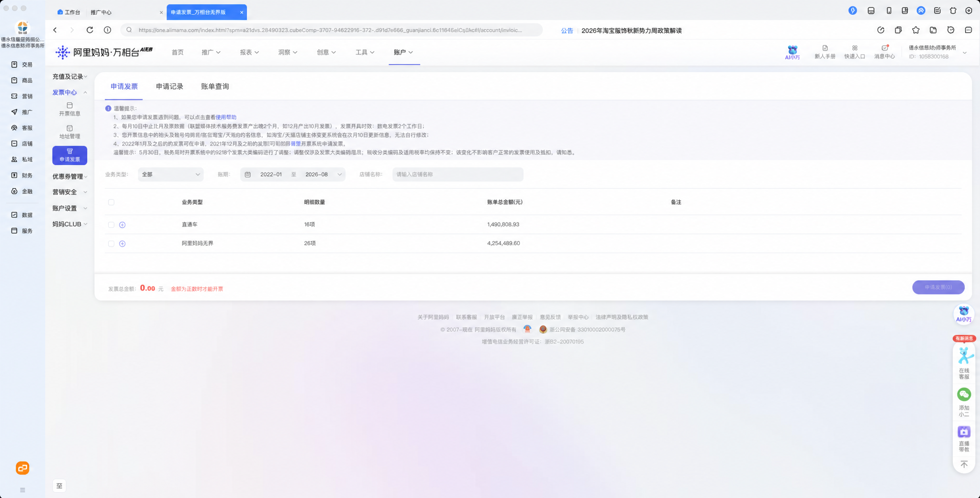Screen dimensions: 980x498
Task: Click the site info icon
Action: [107, 30]
